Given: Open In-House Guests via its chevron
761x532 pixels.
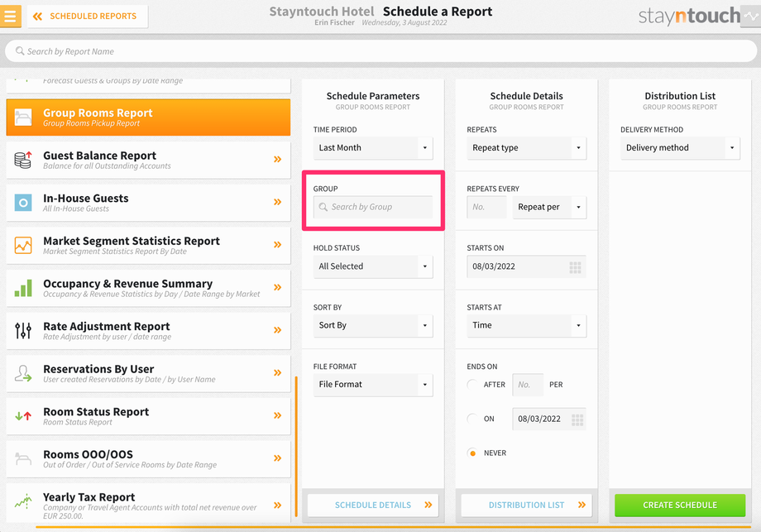Looking at the screenshot, I should [278, 202].
